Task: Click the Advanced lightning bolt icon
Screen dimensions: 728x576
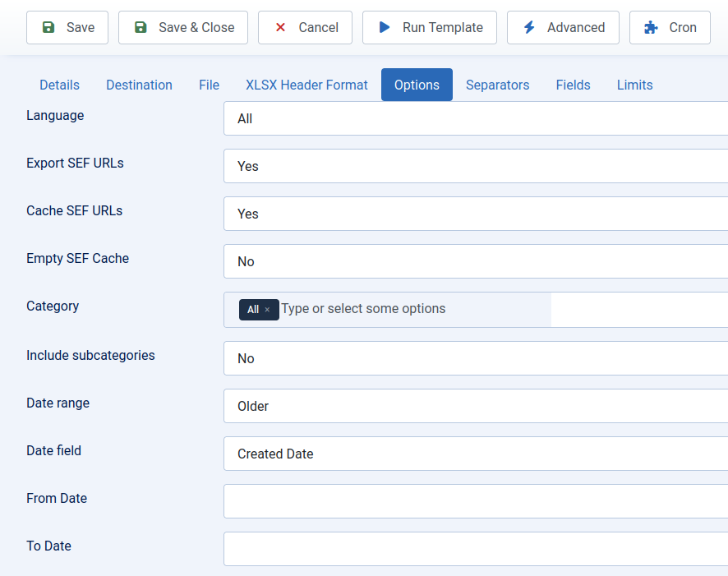Action: pos(531,27)
